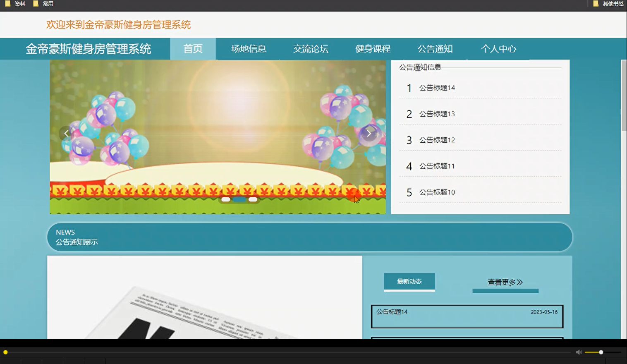Click the 最新动态 button

pyautogui.click(x=409, y=281)
